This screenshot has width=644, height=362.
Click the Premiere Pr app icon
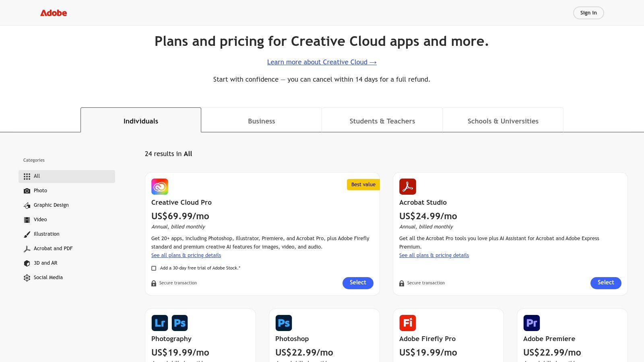coord(531,323)
